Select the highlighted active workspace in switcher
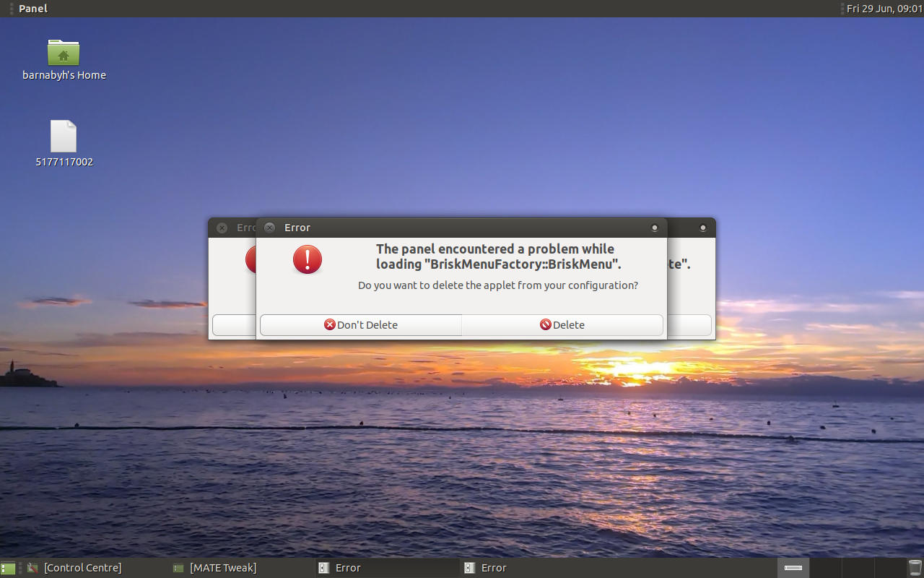This screenshot has height=578, width=924. (x=793, y=567)
